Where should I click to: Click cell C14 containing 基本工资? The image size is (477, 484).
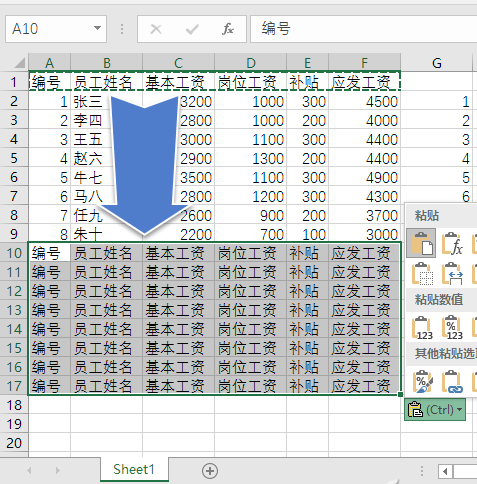[x=178, y=329]
